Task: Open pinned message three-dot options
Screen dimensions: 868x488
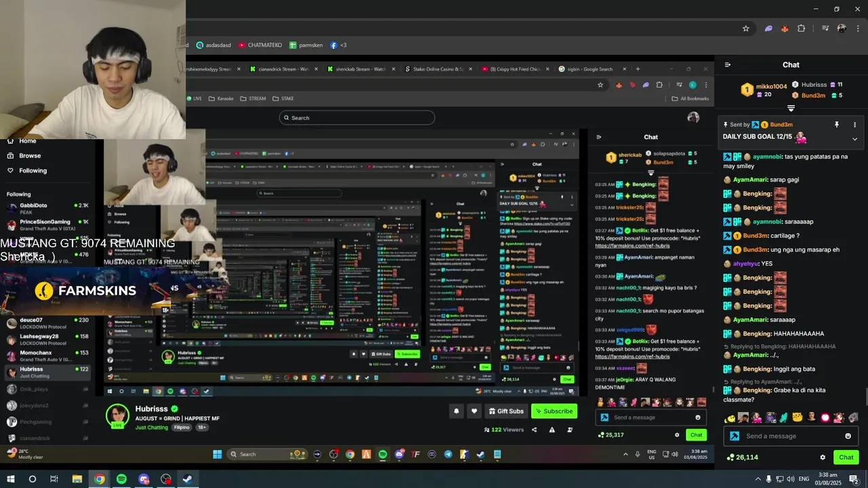Action: pyautogui.click(x=854, y=125)
